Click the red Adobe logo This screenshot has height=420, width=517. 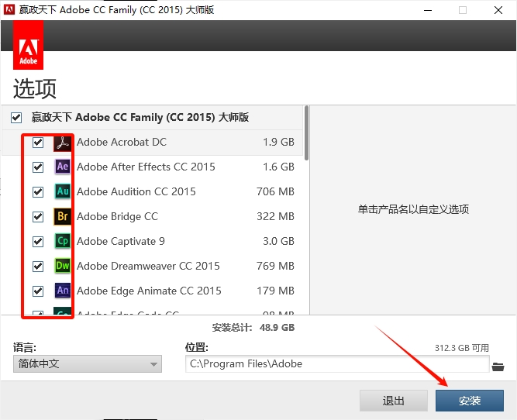tap(29, 45)
